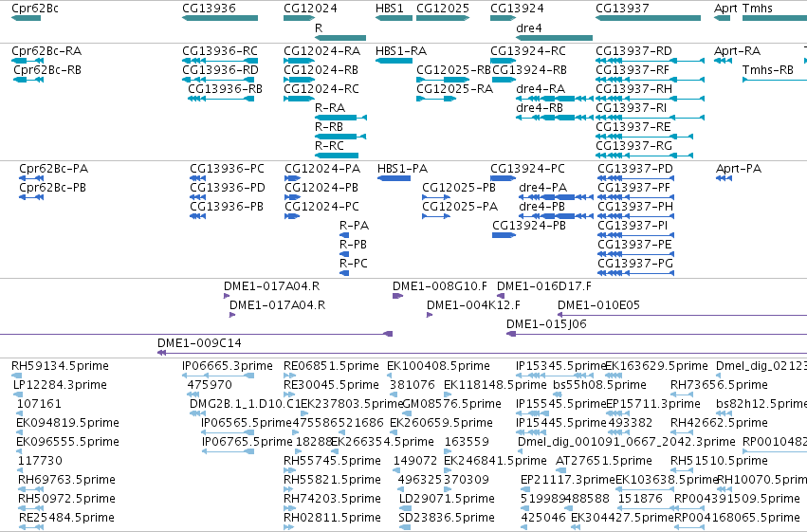This screenshot has width=807, height=532.
Task: Select the dre4-PA protein label
Action: point(543,188)
